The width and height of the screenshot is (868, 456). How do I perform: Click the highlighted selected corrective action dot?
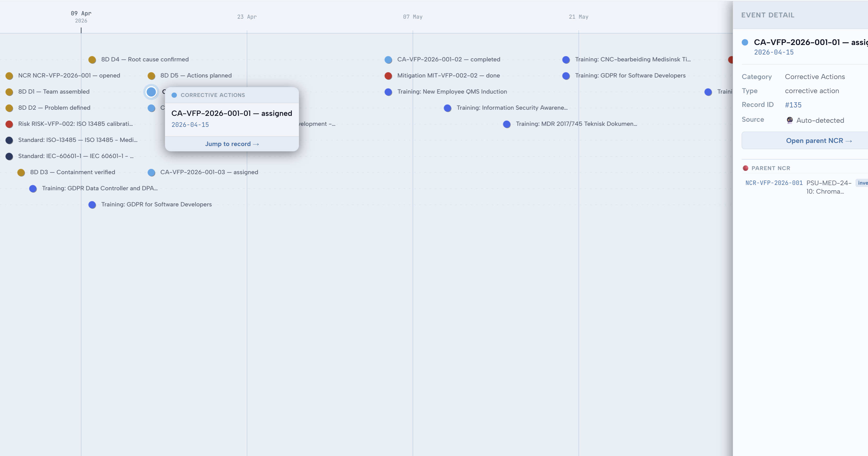click(x=151, y=92)
